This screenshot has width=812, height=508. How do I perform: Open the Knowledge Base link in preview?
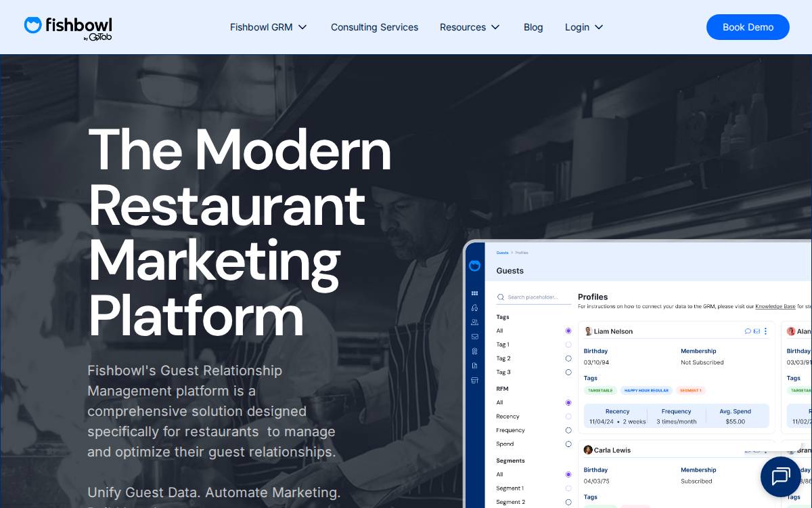[x=775, y=306]
